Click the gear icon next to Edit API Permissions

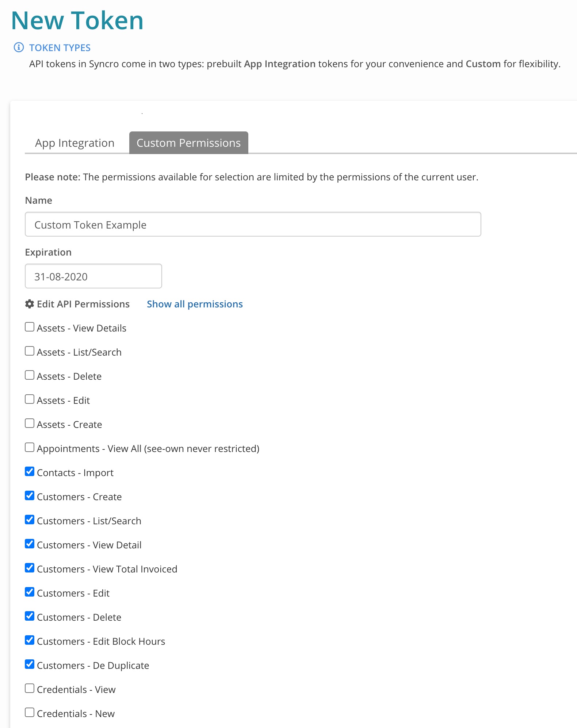[30, 304]
